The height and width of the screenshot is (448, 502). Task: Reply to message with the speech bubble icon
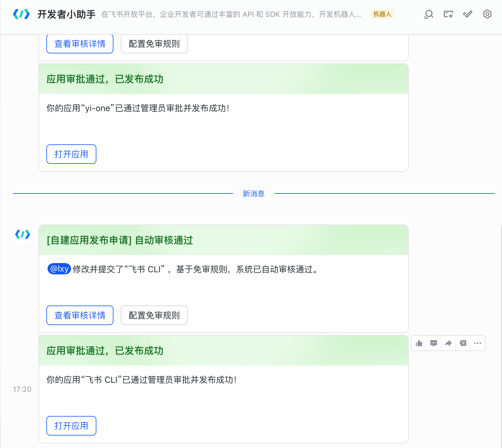434,343
